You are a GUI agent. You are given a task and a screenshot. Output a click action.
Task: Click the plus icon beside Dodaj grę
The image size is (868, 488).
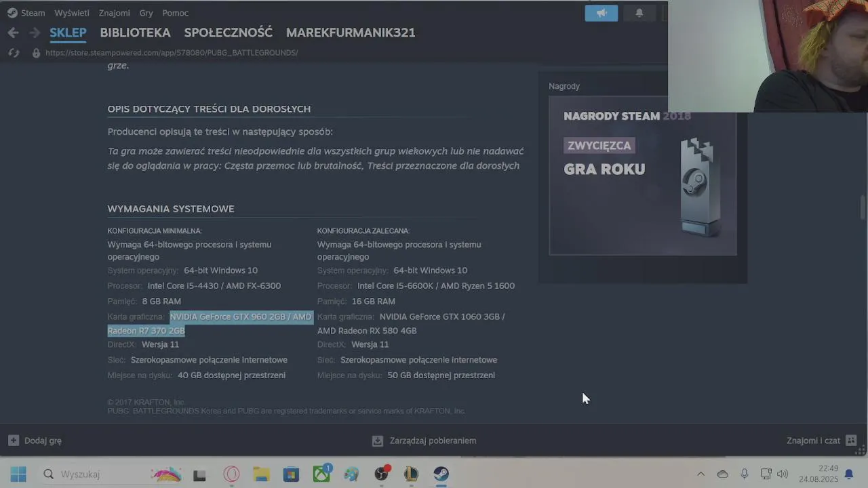click(14, 441)
